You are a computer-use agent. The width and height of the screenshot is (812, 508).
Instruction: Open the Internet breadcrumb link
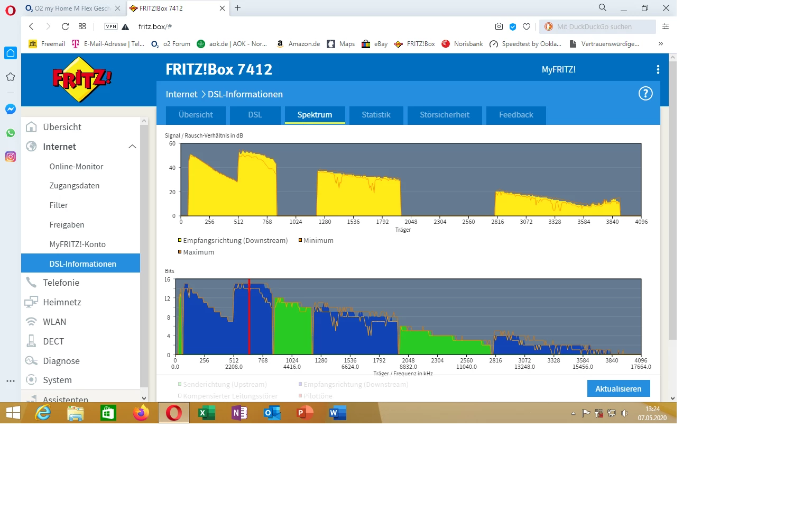(x=181, y=94)
